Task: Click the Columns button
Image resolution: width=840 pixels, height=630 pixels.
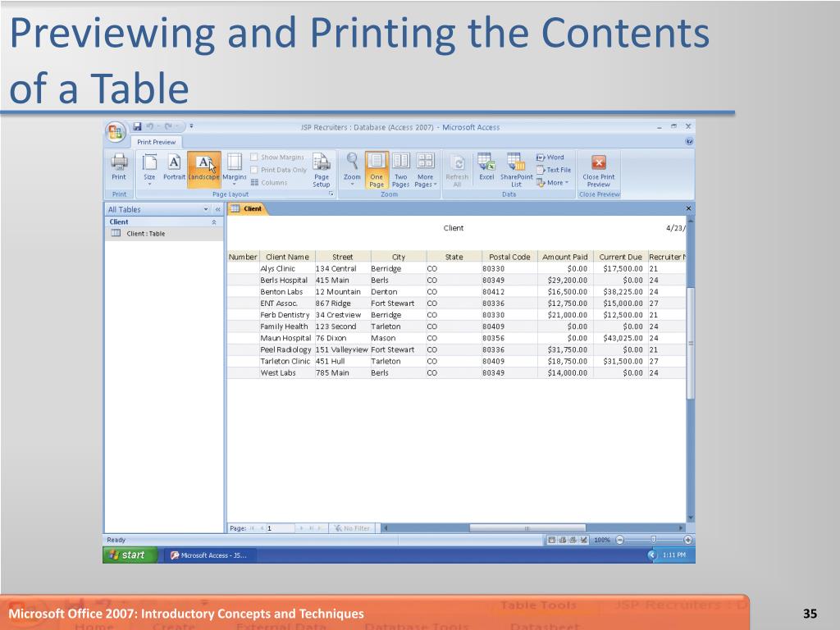Action: (x=269, y=183)
